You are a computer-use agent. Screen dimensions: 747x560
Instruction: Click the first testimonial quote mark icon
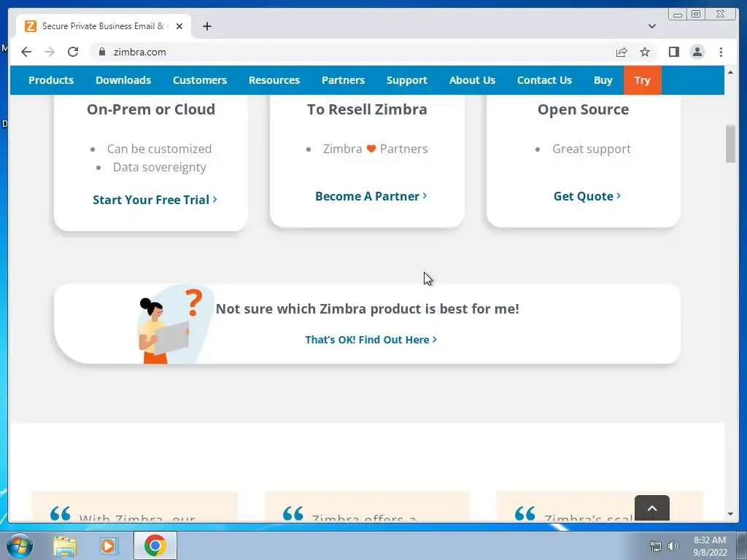pyautogui.click(x=60, y=513)
